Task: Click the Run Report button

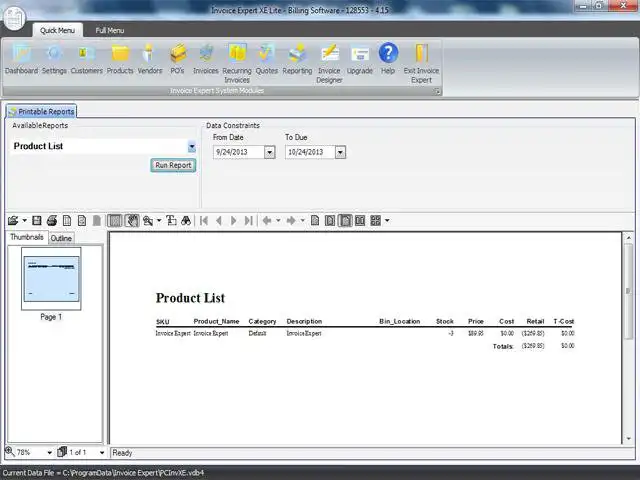Action: 173,165
